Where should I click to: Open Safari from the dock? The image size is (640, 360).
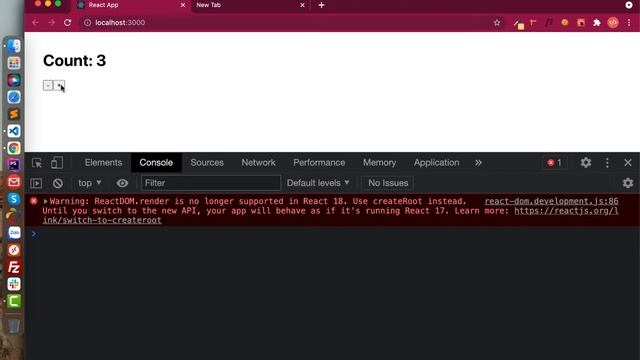(14, 97)
